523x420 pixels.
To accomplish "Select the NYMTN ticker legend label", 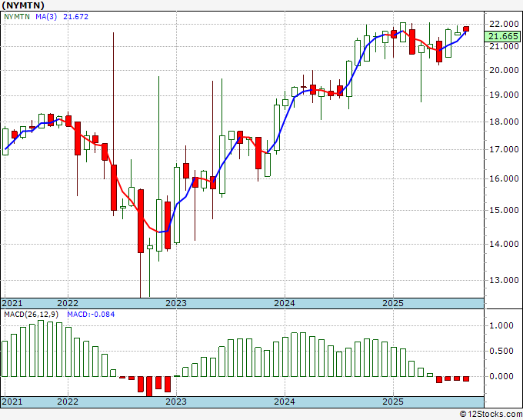I will point(17,17).
